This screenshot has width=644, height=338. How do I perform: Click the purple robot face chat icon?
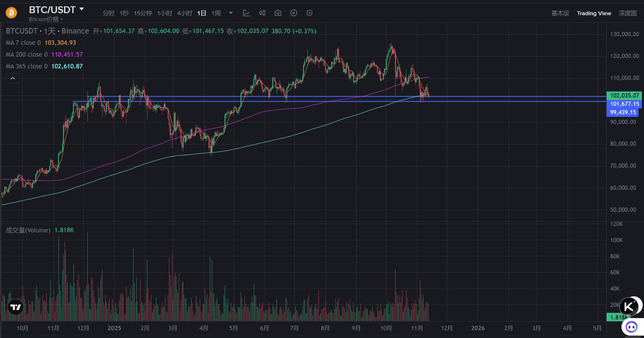click(x=631, y=327)
